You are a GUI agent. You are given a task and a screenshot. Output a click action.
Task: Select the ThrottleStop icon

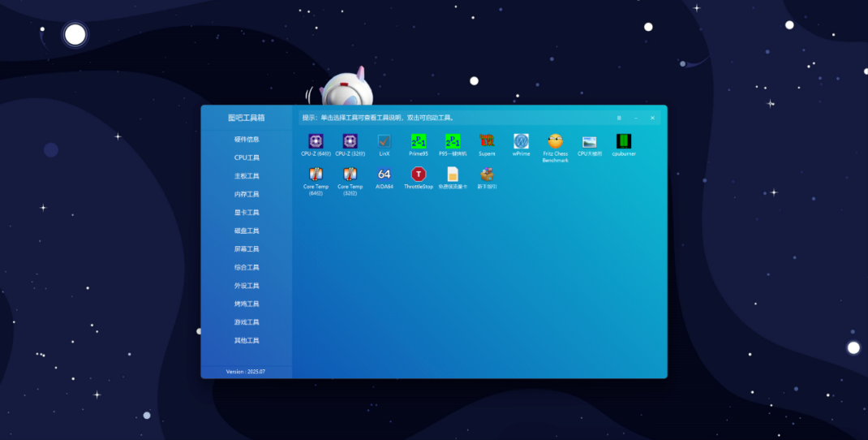click(419, 174)
